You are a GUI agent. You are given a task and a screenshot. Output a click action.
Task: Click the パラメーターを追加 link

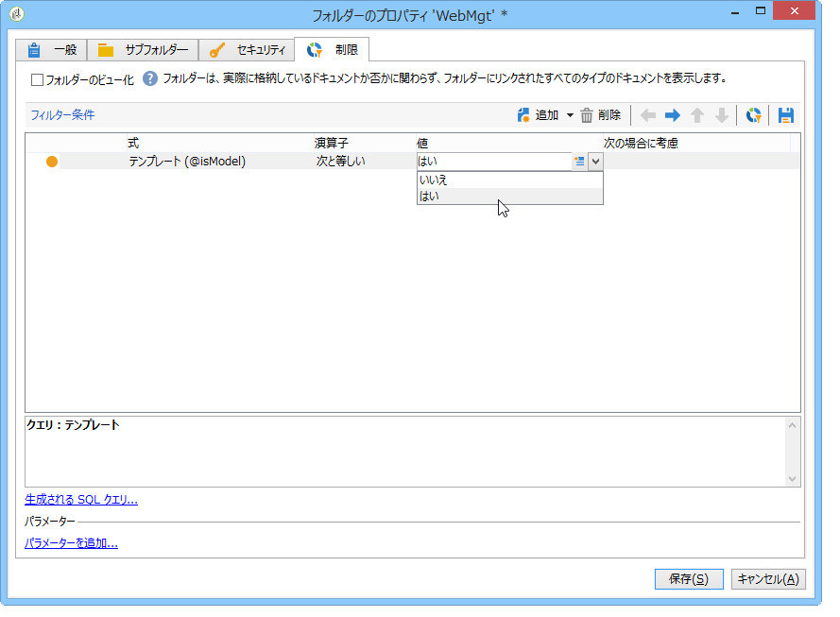(71, 543)
